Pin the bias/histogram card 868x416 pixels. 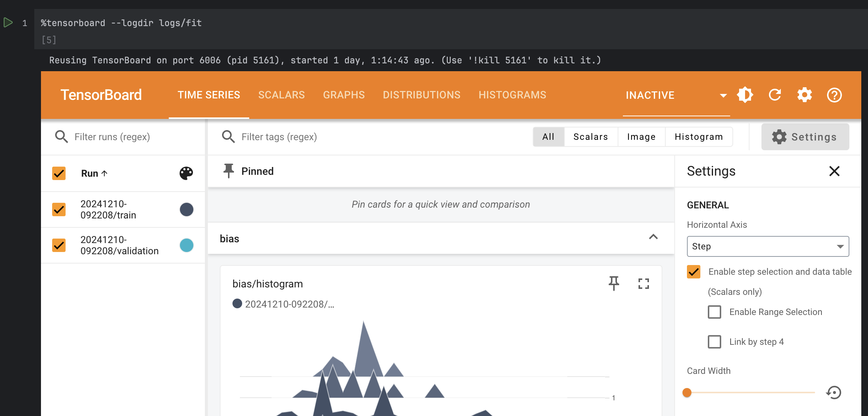tap(614, 284)
